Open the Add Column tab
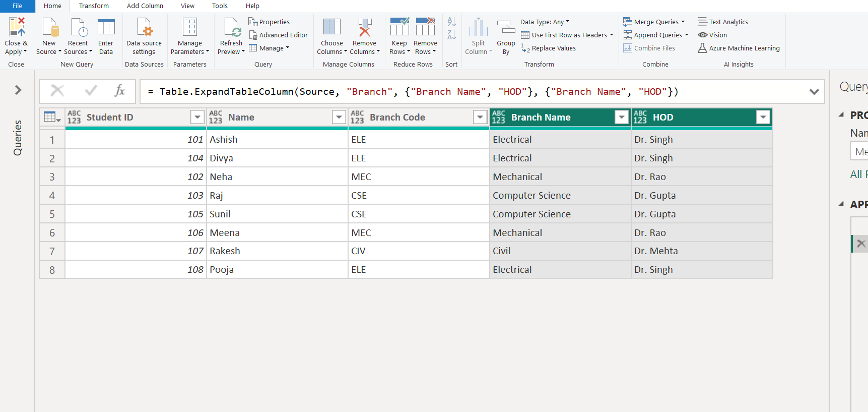The height and width of the screenshot is (412, 868). [145, 6]
